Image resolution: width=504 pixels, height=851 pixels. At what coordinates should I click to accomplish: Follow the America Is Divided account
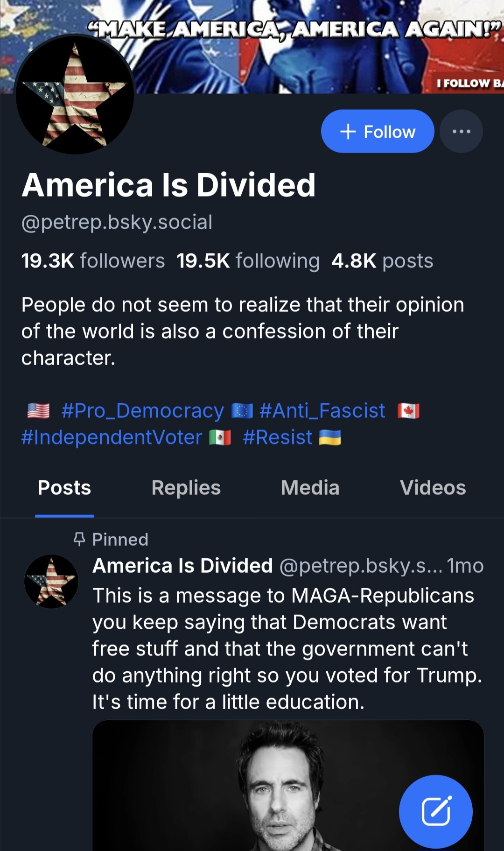[x=378, y=131]
